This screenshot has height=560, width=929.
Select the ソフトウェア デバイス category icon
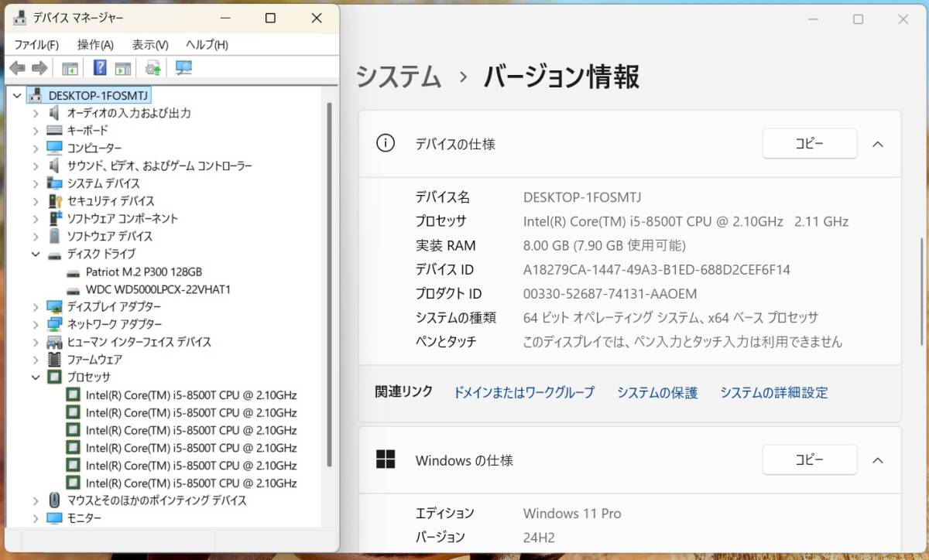[54, 236]
